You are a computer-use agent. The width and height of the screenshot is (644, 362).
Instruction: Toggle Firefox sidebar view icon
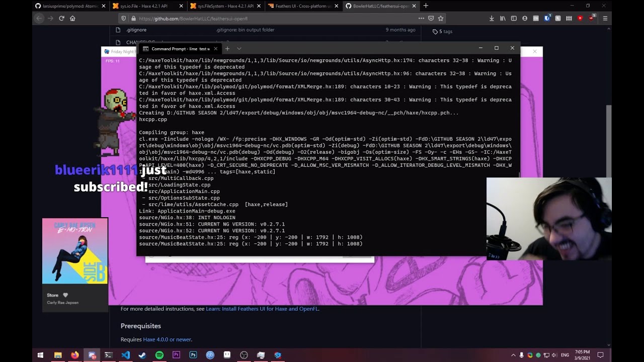point(514,18)
